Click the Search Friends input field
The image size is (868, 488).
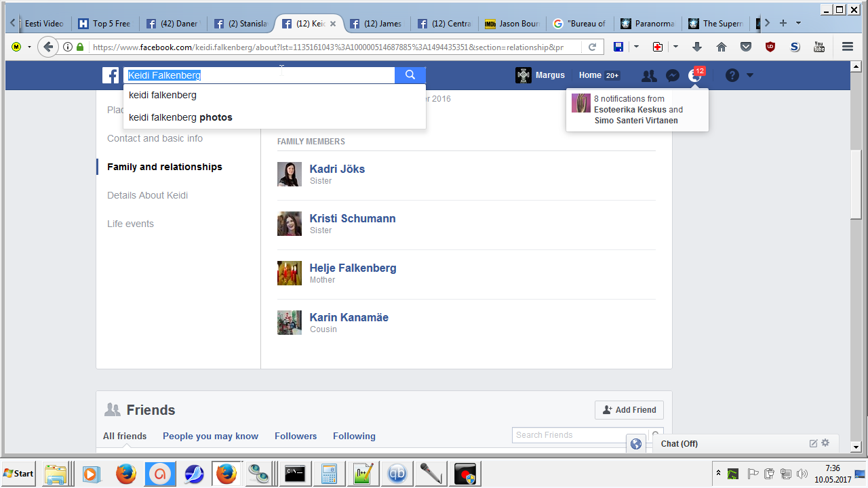click(580, 435)
